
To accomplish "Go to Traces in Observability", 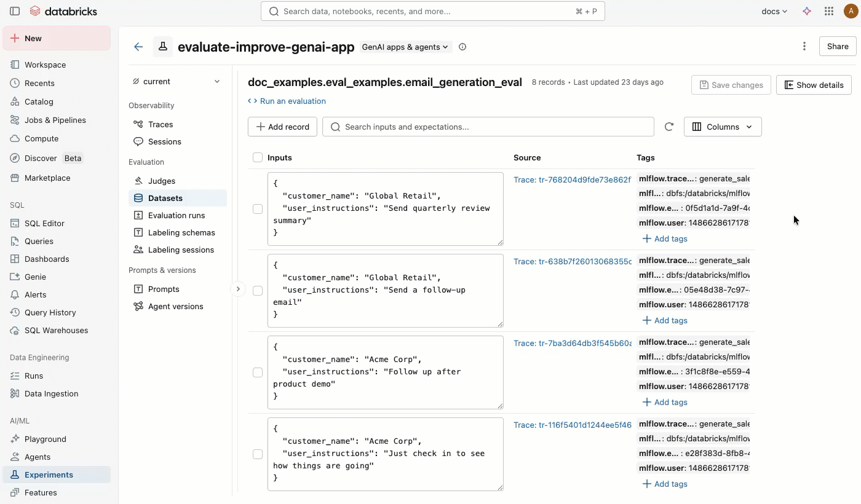I will pos(161,124).
